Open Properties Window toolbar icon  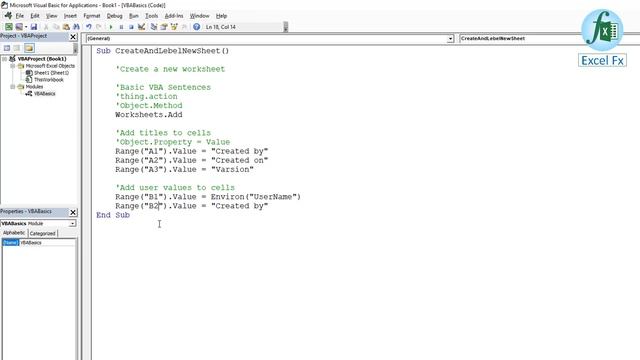[x=164, y=27]
